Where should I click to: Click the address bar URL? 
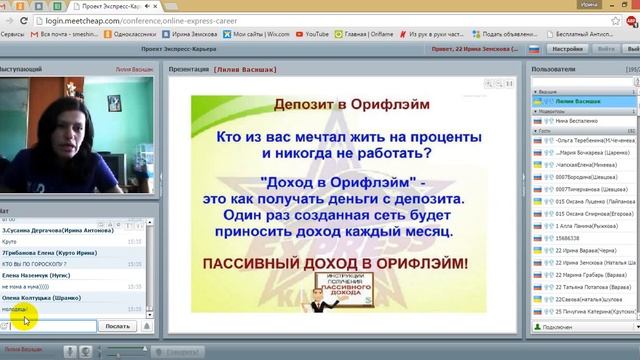pyautogui.click(x=141, y=21)
